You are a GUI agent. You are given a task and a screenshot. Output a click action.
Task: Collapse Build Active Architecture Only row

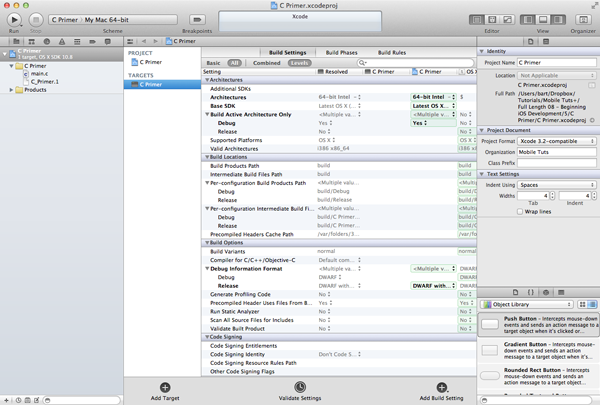pos(207,114)
